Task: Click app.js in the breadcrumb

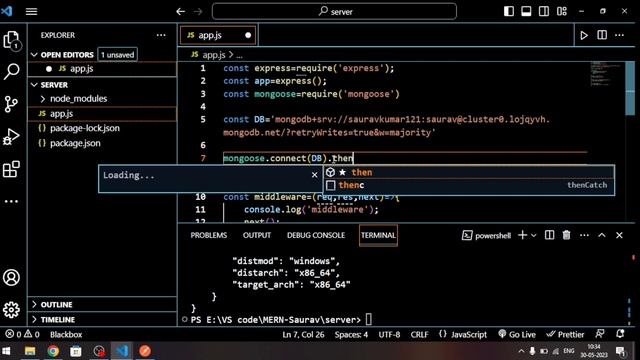Action: pos(214,55)
